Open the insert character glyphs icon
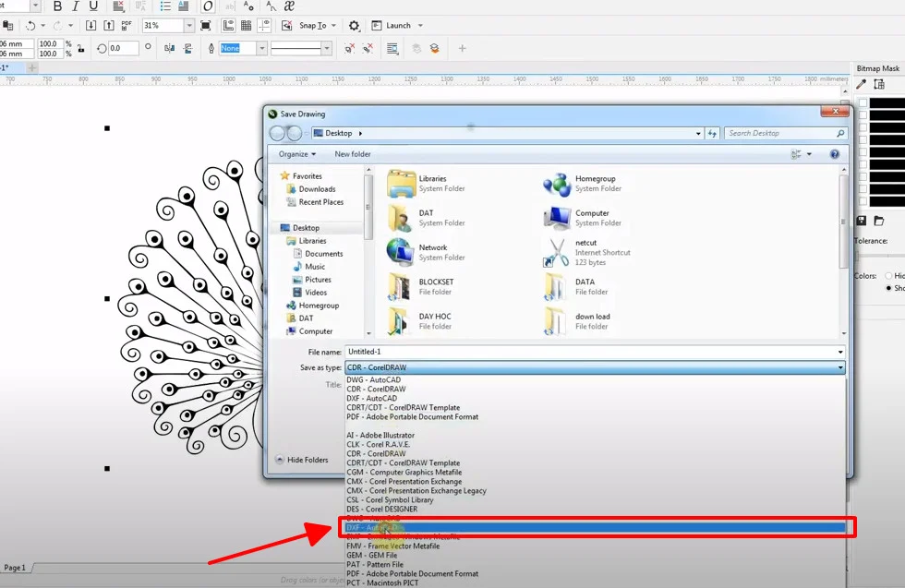The width and height of the screenshot is (905, 588). pyautogui.click(x=289, y=6)
